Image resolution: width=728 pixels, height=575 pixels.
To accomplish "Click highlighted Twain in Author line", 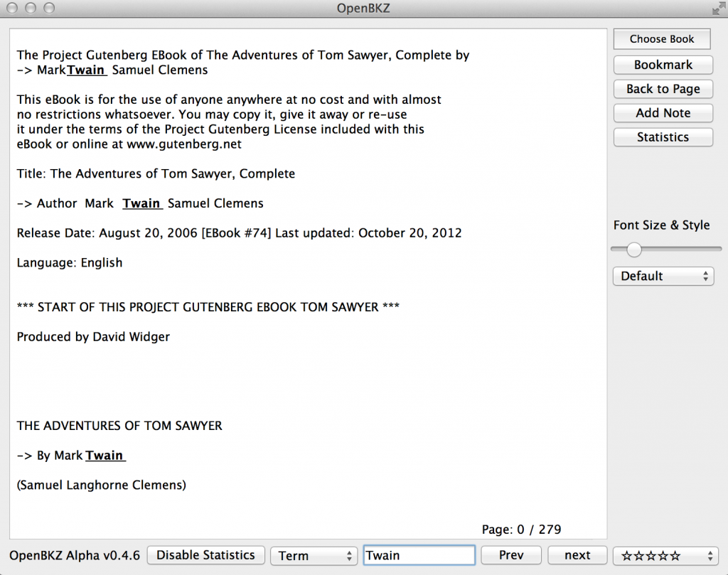I will pos(141,203).
